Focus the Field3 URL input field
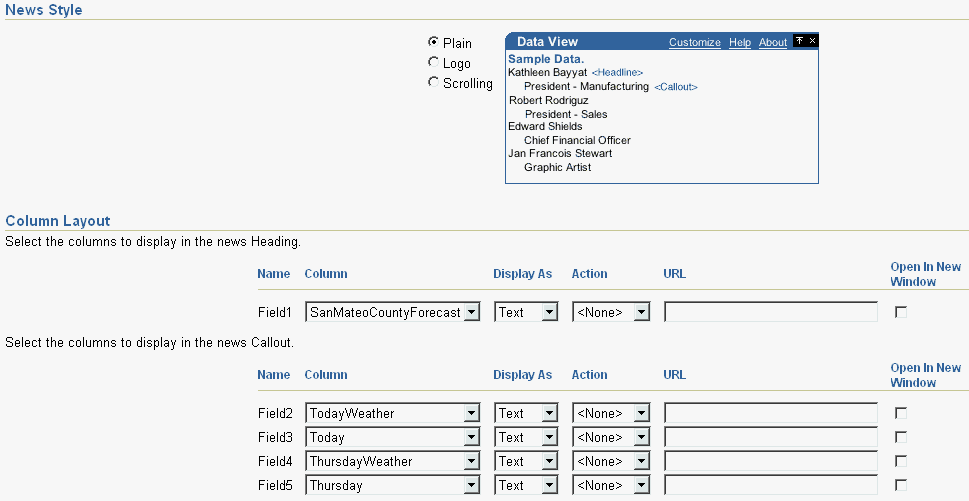 point(771,437)
